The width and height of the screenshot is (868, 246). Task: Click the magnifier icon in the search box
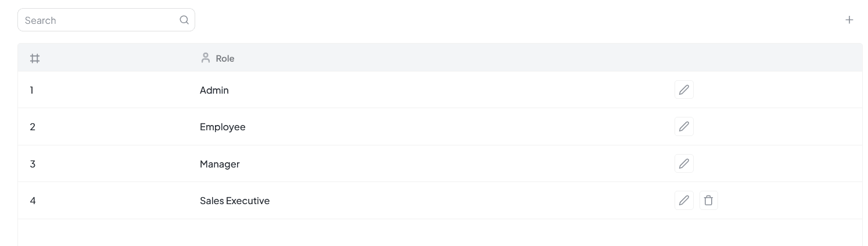point(184,20)
